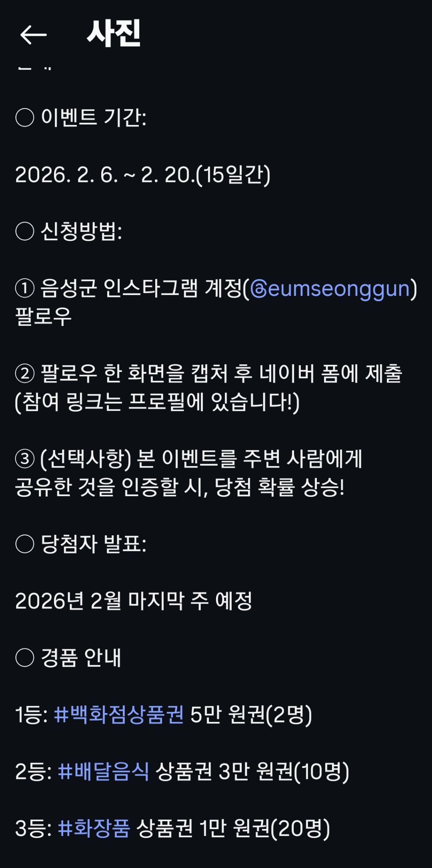Image resolution: width=432 pixels, height=868 pixels.
Task: Click the circle bullet beside 신청방법
Action: click(24, 231)
